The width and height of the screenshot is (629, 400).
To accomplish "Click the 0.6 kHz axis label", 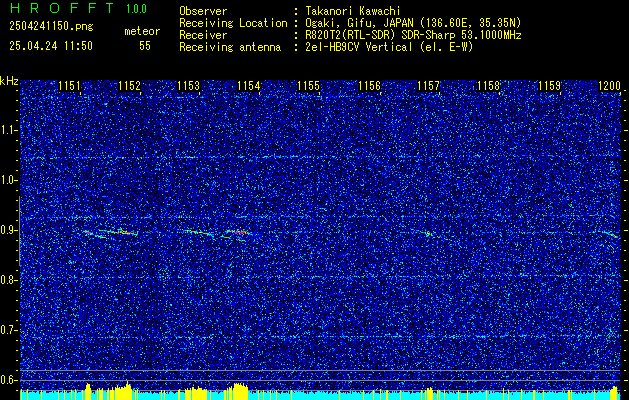I will coord(8,380).
